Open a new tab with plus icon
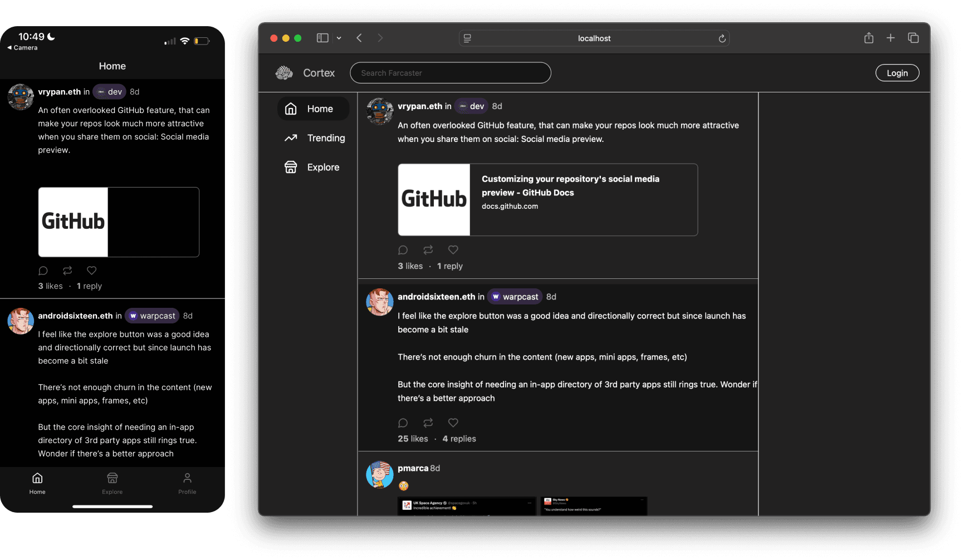Viewport: 964px width, 560px height. [x=890, y=38]
